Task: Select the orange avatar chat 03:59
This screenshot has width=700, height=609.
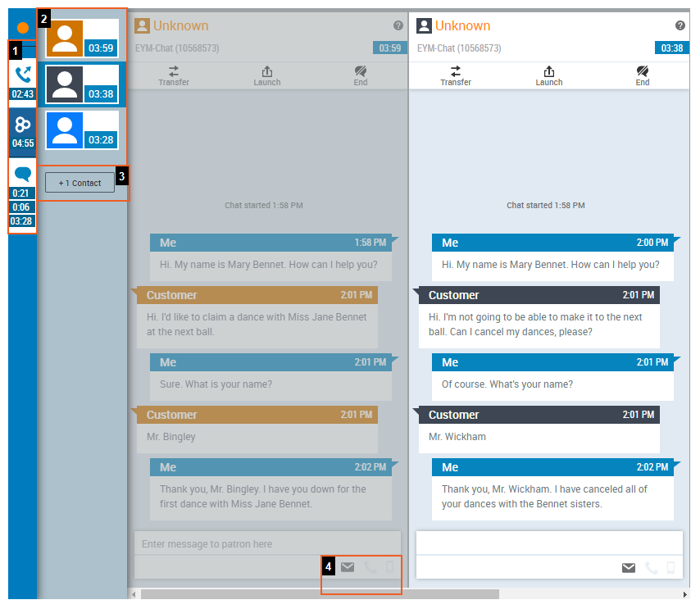Action: click(x=82, y=39)
